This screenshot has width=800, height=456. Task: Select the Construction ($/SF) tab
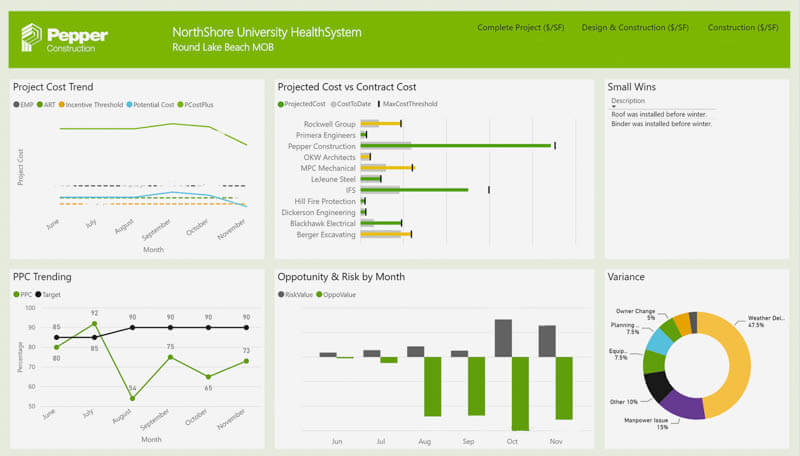[742, 28]
